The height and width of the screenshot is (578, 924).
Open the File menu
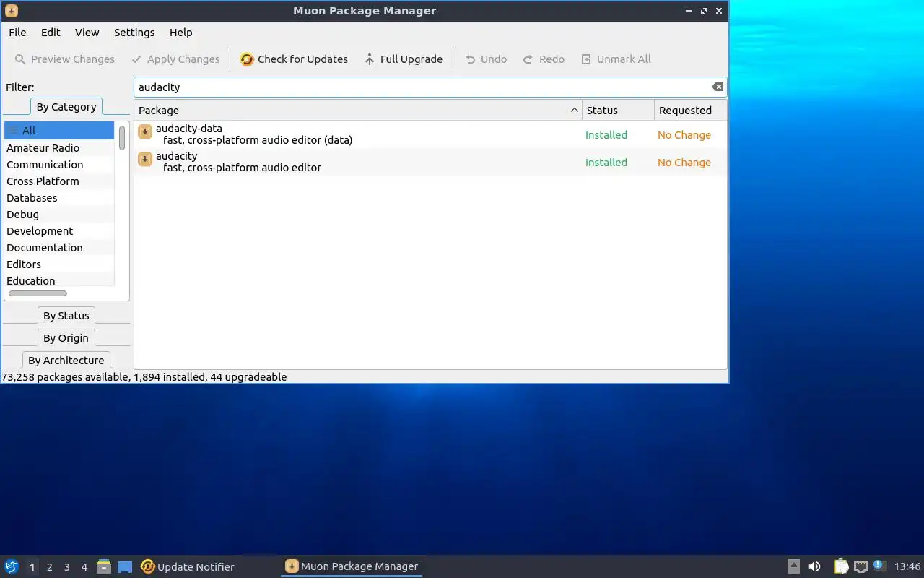(x=17, y=33)
